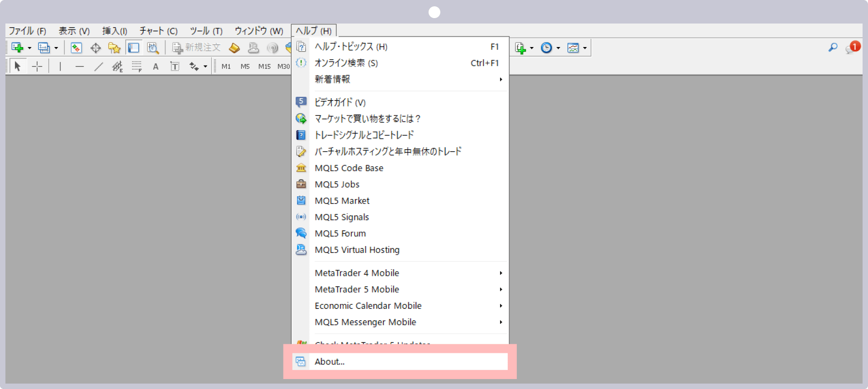This screenshot has width=868, height=389.
Task: Expand the templates dropdown arrow
Action: point(585,48)
